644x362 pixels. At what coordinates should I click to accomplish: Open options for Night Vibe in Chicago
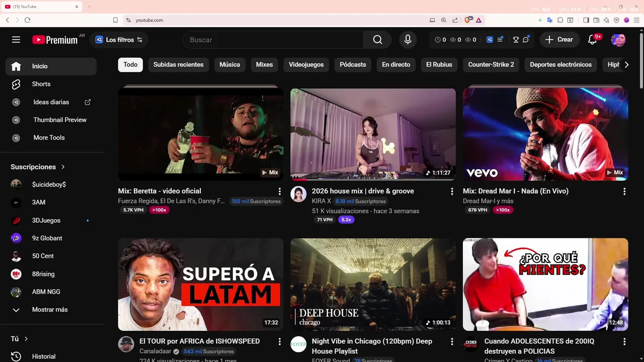(452, 342)
